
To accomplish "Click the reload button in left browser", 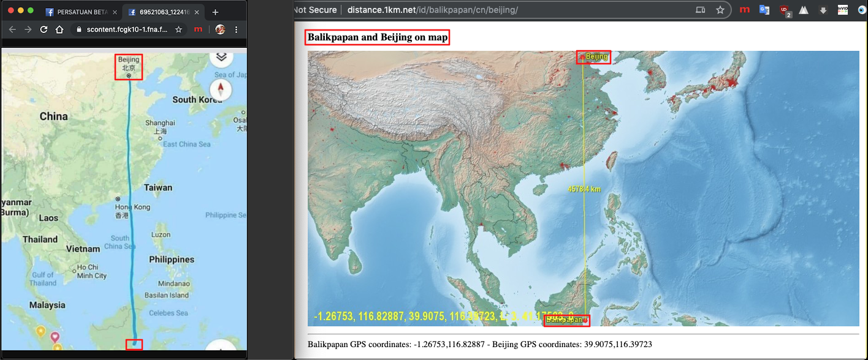I will click(44, 29).
